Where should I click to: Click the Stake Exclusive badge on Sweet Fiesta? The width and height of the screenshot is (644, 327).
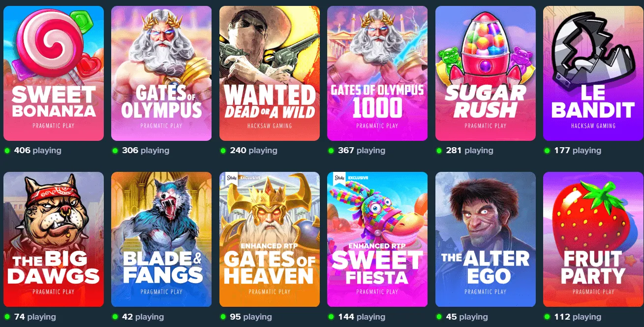click(x=351, y=178)
